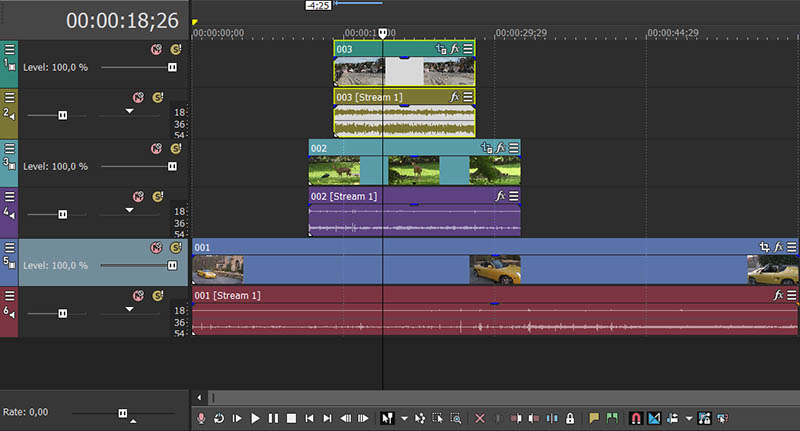Screen dimensions: 800x431
Task: Go to start of project
Action: [x=309, y=418]
